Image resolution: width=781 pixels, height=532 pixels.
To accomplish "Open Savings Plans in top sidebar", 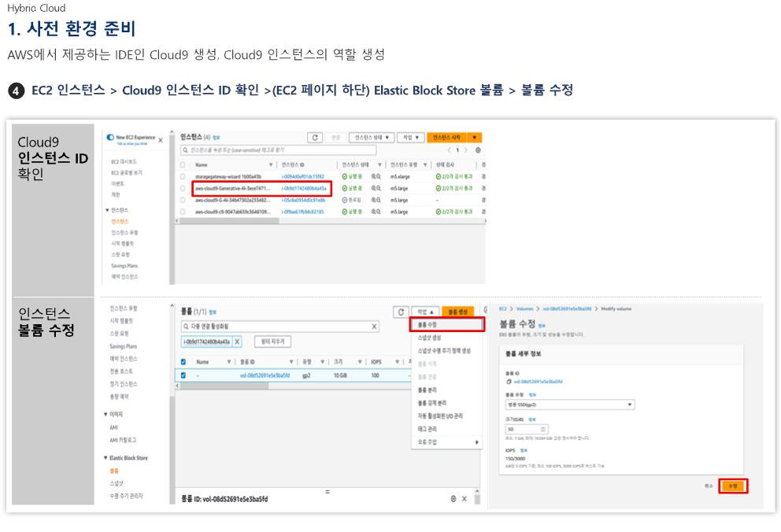I will [x=124, y=266].
